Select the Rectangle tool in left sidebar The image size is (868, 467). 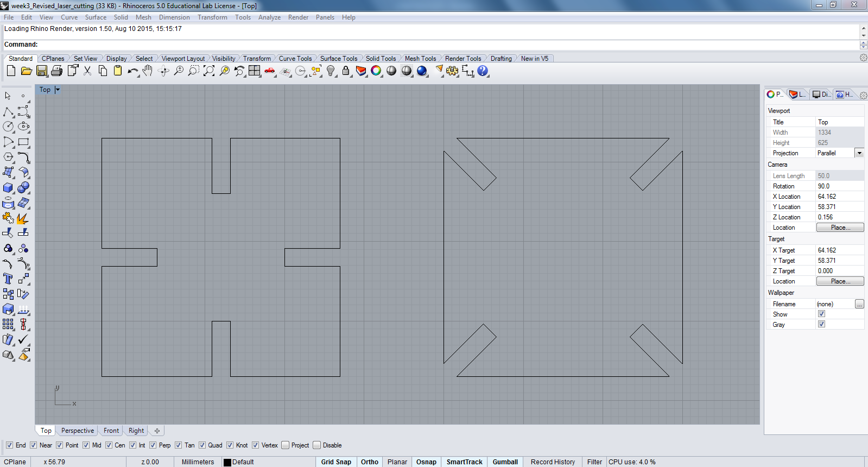point(23,142)
